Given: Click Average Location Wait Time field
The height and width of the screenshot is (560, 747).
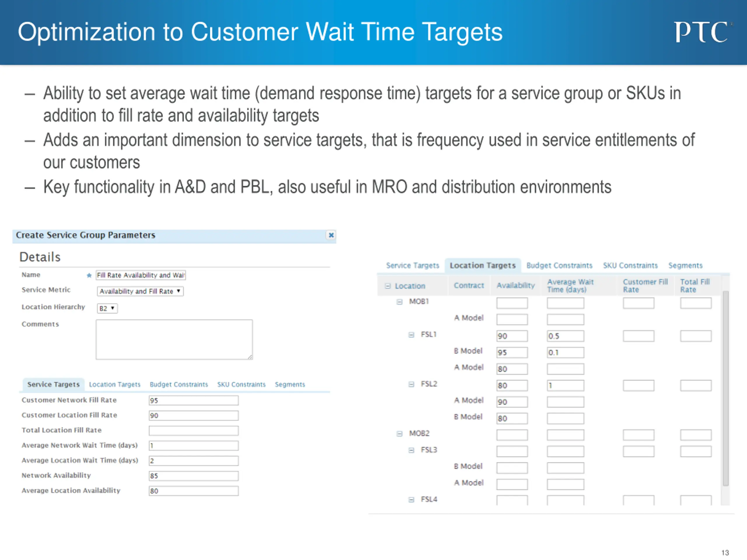Looking at the screenshot, I should click(x=193, y=461).
